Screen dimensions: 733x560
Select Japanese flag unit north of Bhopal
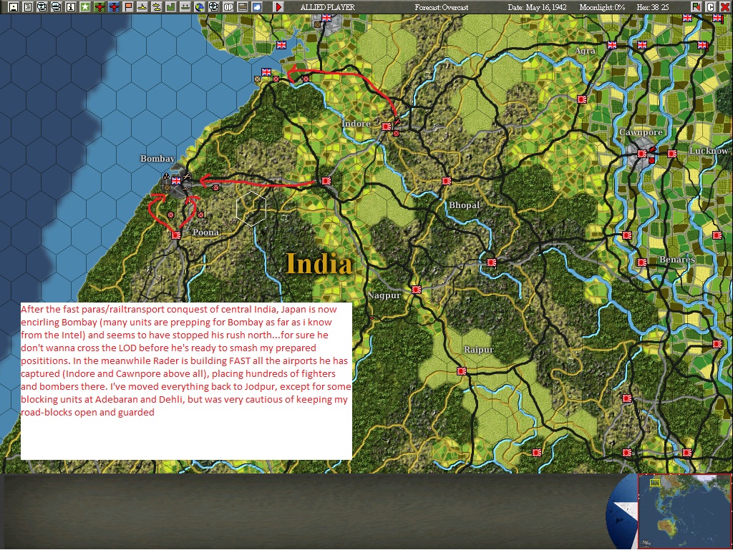[447, 181]
